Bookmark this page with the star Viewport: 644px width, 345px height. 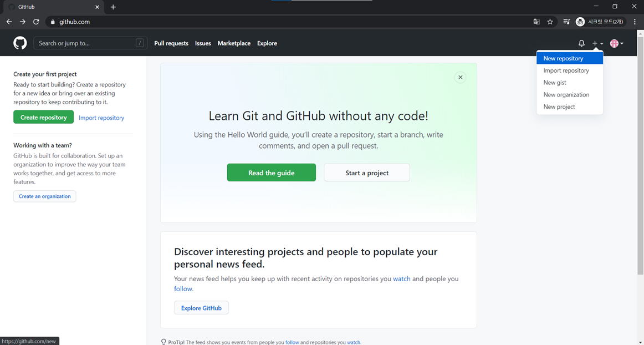click(550, 22)
